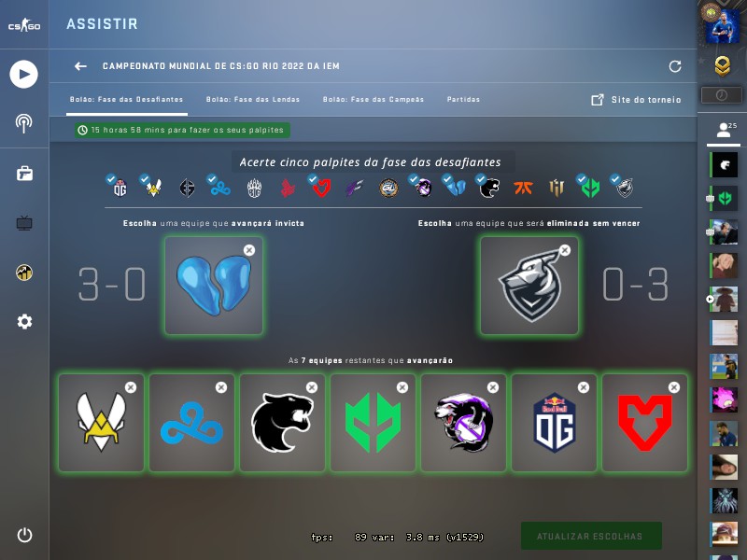Click the power quit icon
This screenshot has width=747, height=560.
point(24,535)
